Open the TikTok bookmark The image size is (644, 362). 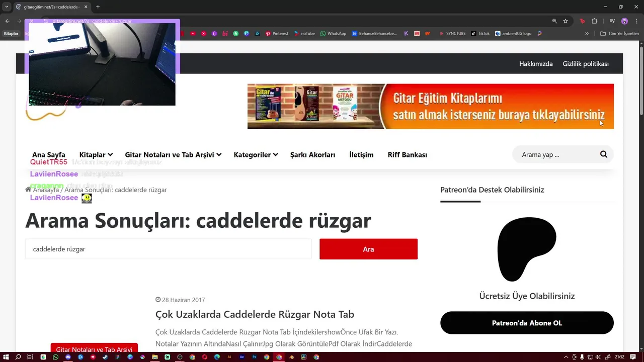tap(480, 34)
